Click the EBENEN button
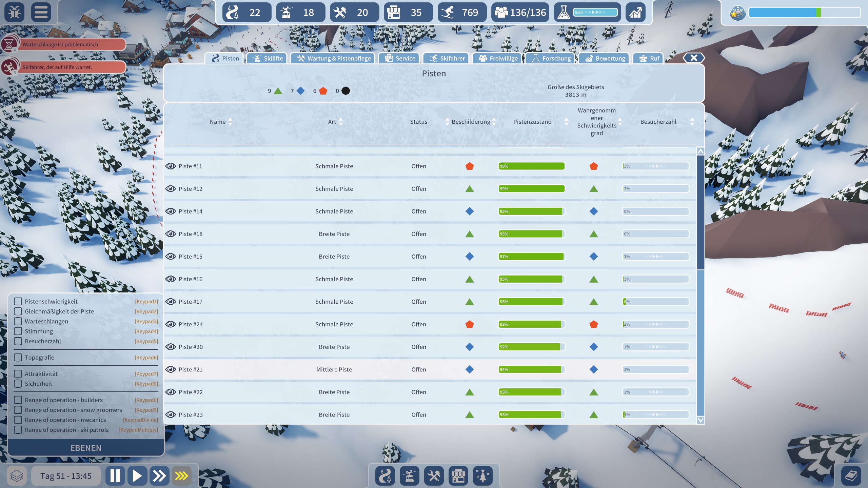The image size is (868, 488). pyautogui.click(x=86, y=448)
